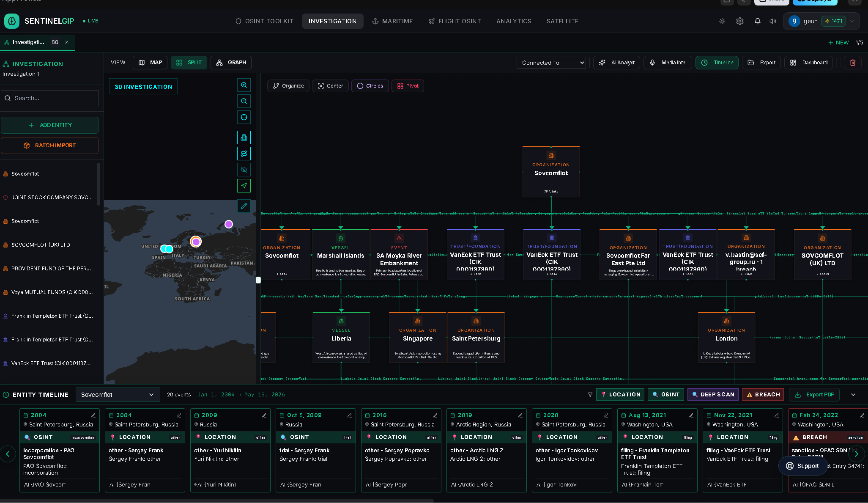Go to next timeline events arrow

tap(857, 454)
